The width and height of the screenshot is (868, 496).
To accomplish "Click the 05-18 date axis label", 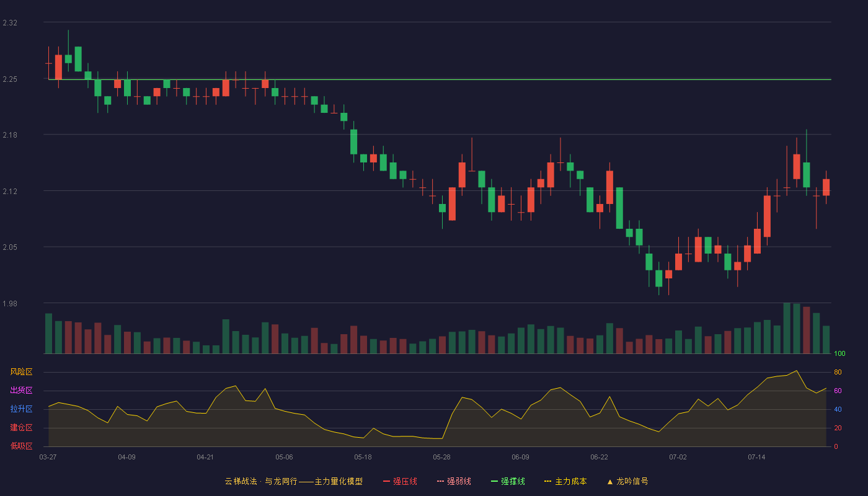I will tap(363, 457).
